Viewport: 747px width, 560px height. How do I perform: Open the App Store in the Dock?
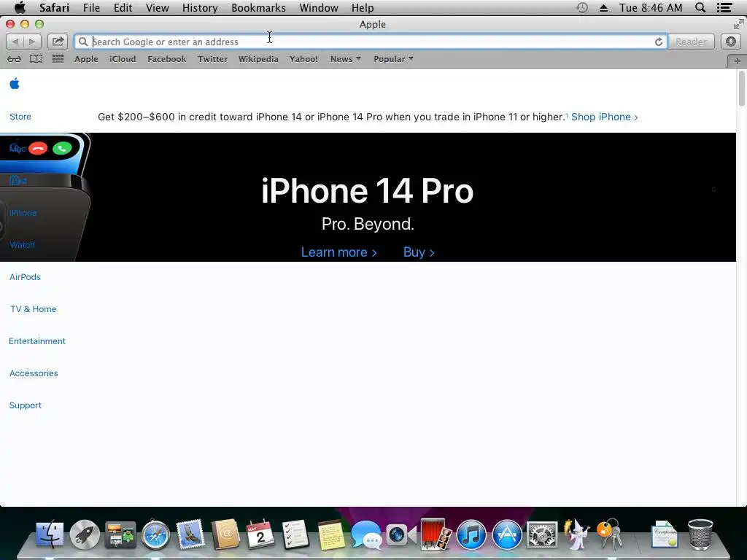(x=507, y=534)
